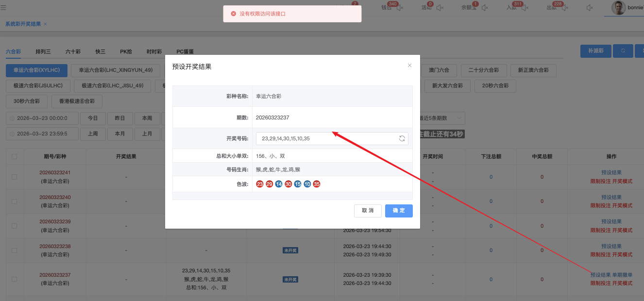
Task: Click the 确定 button in the dialog
Action: 399,211
